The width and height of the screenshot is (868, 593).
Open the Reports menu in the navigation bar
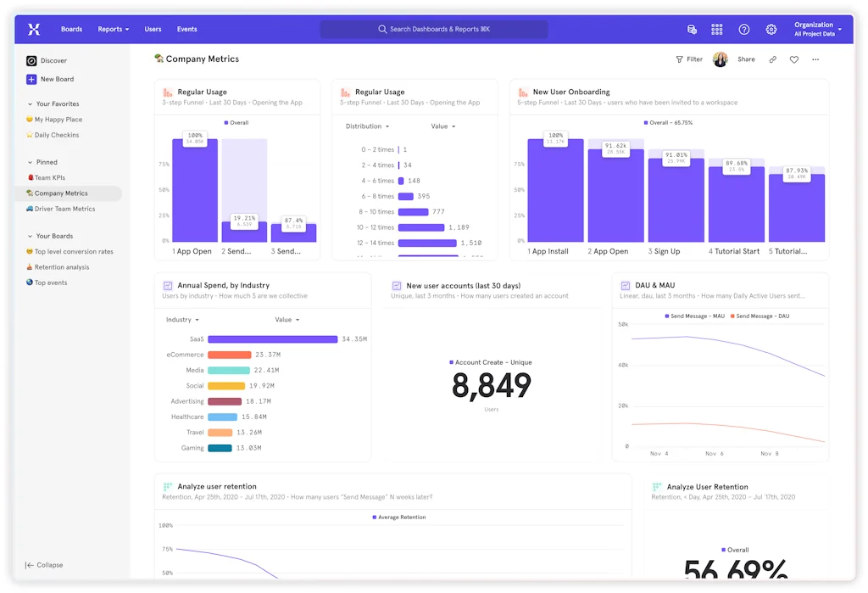tap(113, 29)
